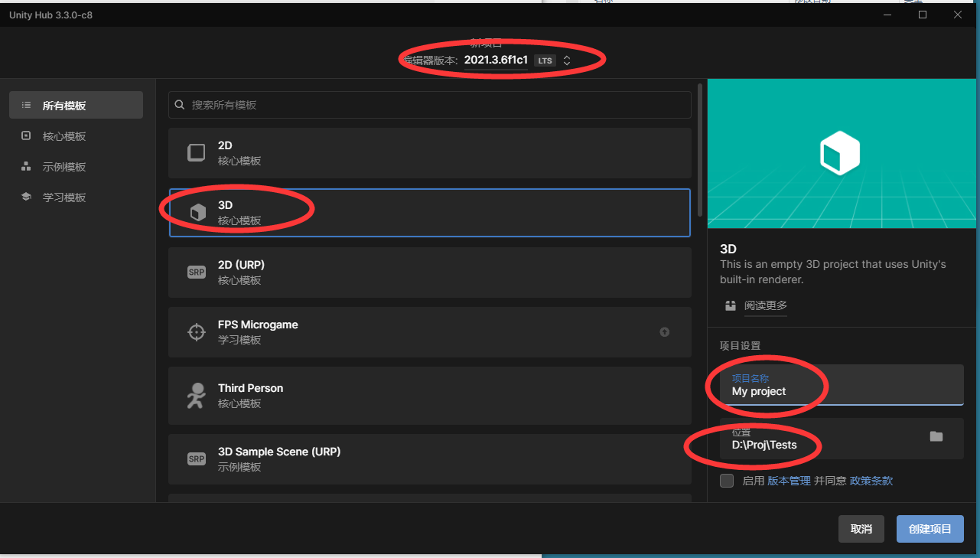The height and width of the screenshot is (558, 980).
Task: Click SRP icon of 3D Sample Scene (URP)
Action: coord(197,458)
